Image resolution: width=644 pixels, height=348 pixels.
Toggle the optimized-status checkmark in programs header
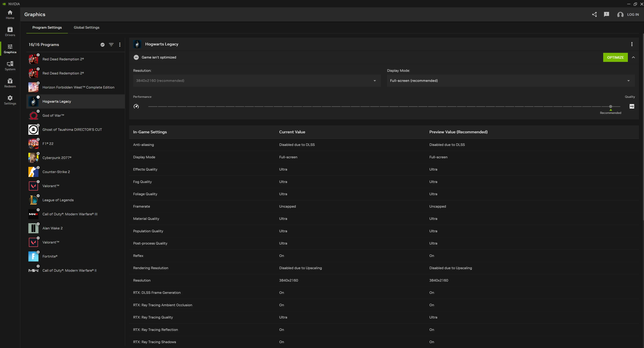point(102,45)
